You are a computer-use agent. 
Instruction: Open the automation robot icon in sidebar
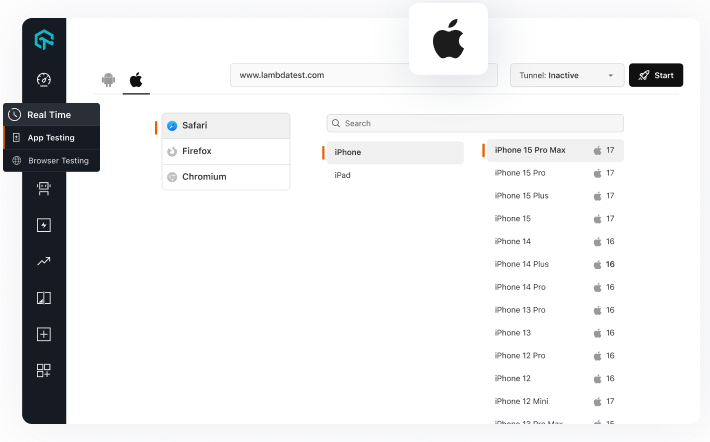click(x=44, y=188)
